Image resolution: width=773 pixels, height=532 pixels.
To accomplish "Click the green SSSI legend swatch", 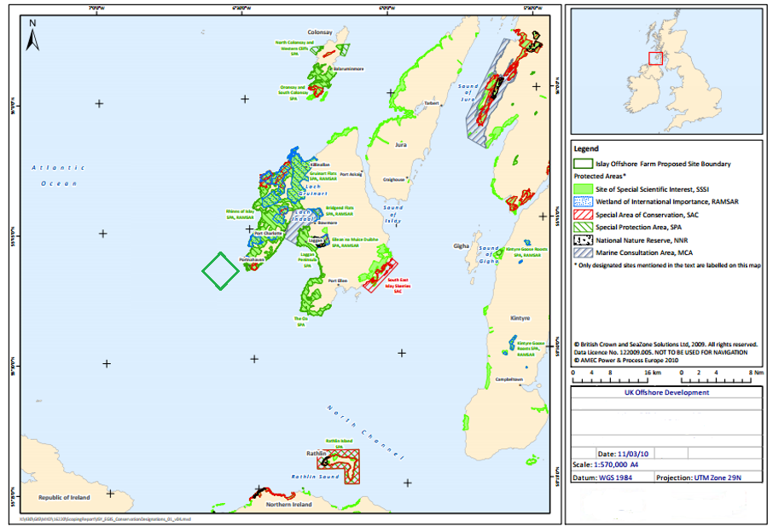I will 583,188.
